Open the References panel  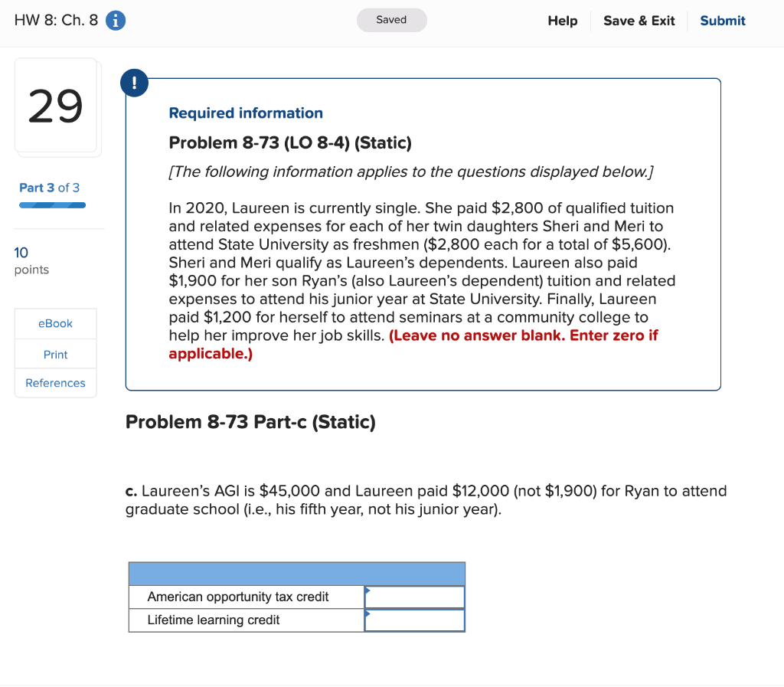[x=55, y=383]
